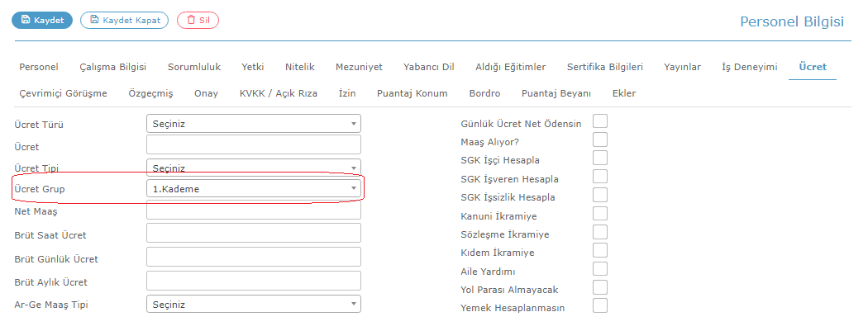Click the Kaydet save button
This screenshot has height=331, width=868.
42,21
